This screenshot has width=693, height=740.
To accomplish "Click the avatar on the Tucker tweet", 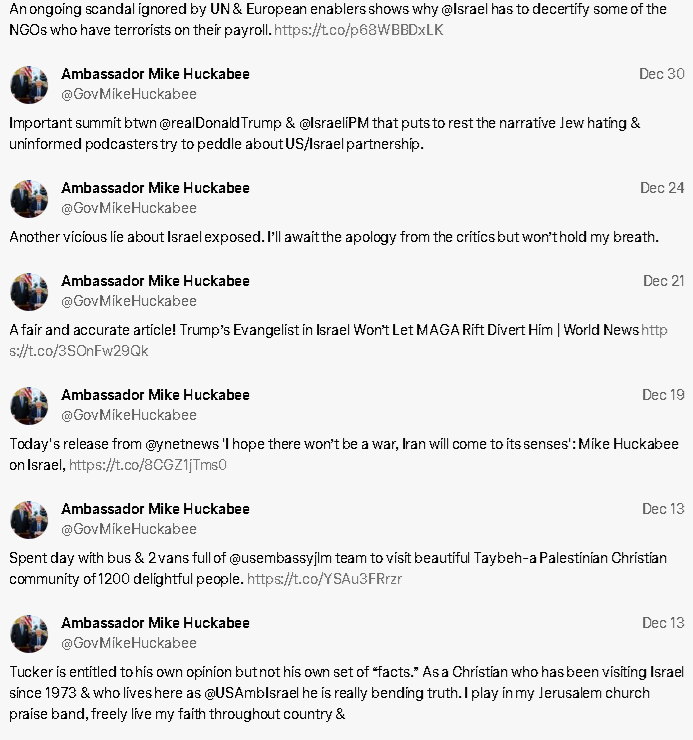I will point(29,634).
